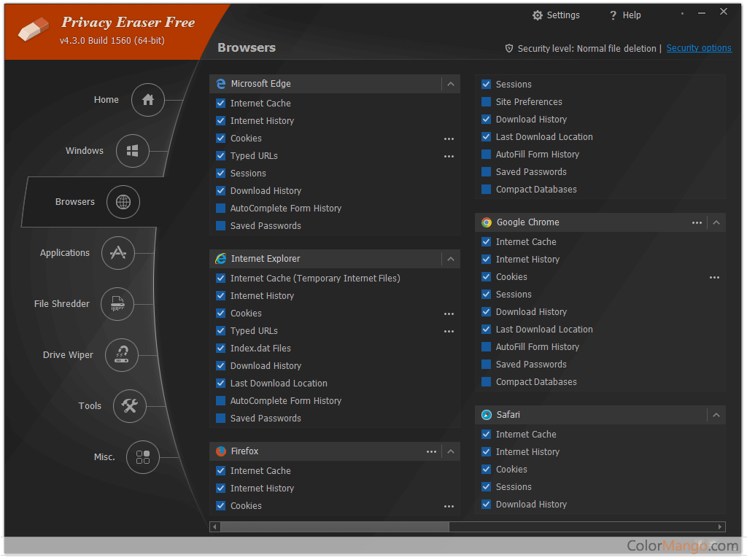Open the Applications icon in sidebar
This screenshot has height=560, width=747.
117,253
